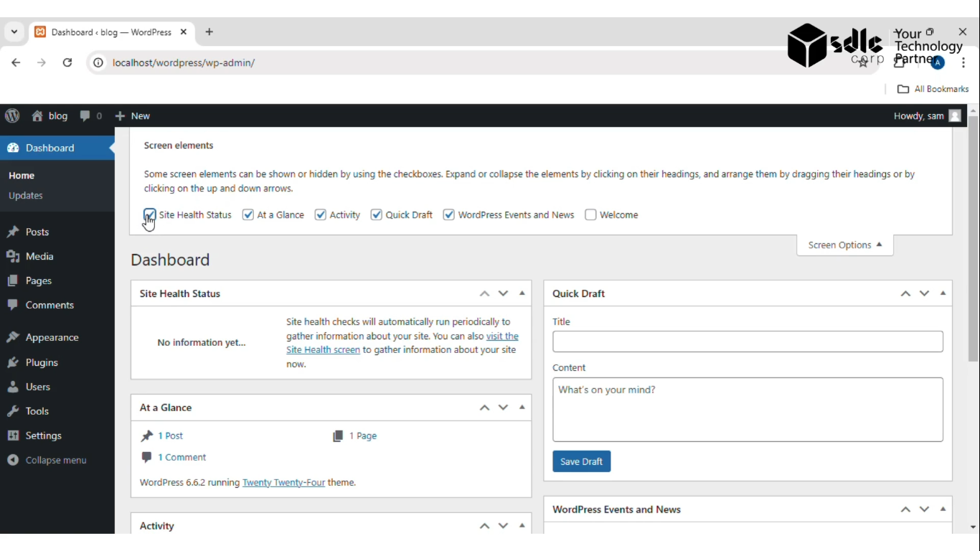
Task: Enable the Welcome checkbox
Action: point(590,215)
